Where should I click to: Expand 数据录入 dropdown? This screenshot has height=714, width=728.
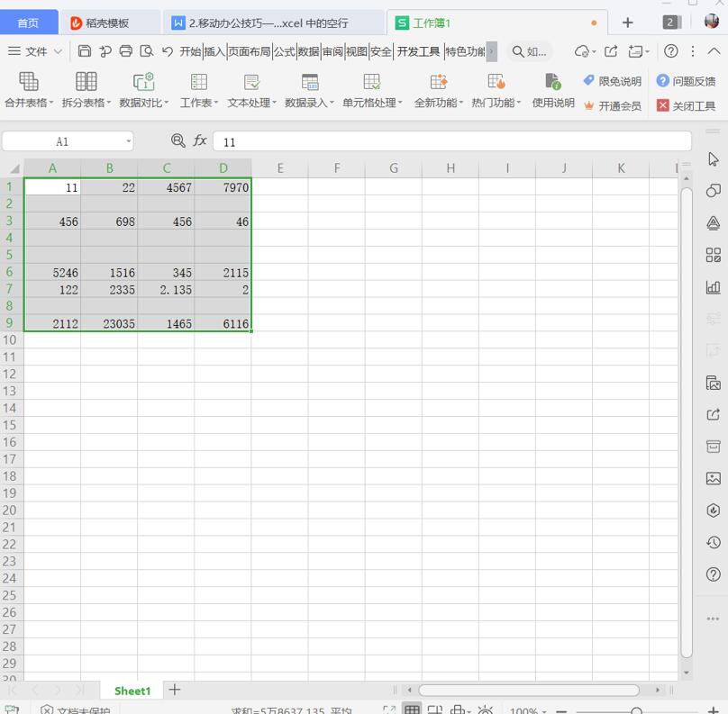pyautogui.click(x=332, y=103)
